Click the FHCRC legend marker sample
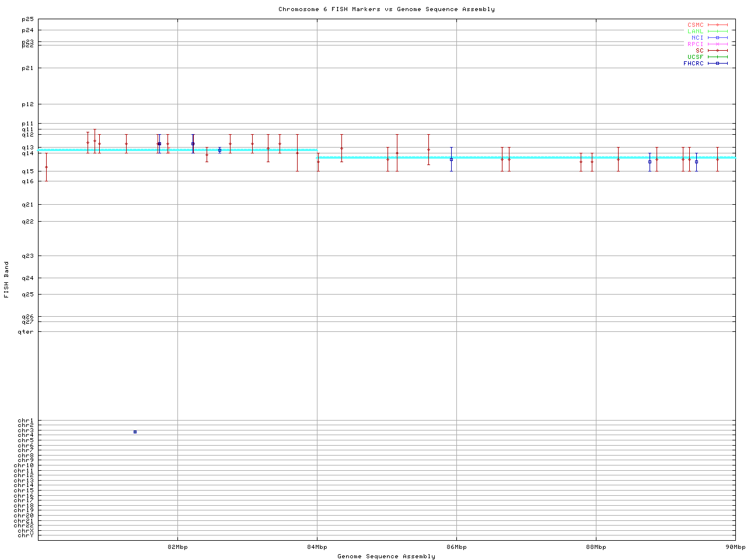Screen dimensions: 747x560 (717, 64)
